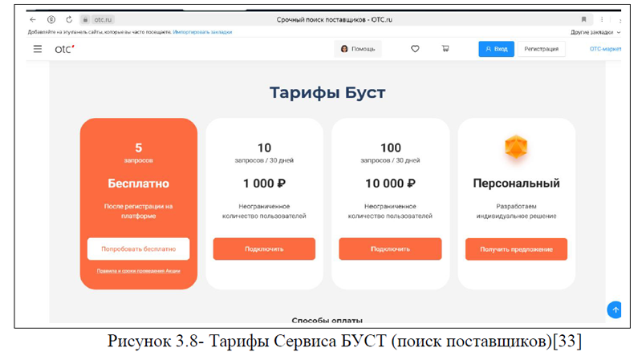This screenshot has width=642, height=364.
Task: Click the Регистрация button
Action: point(541,49)
